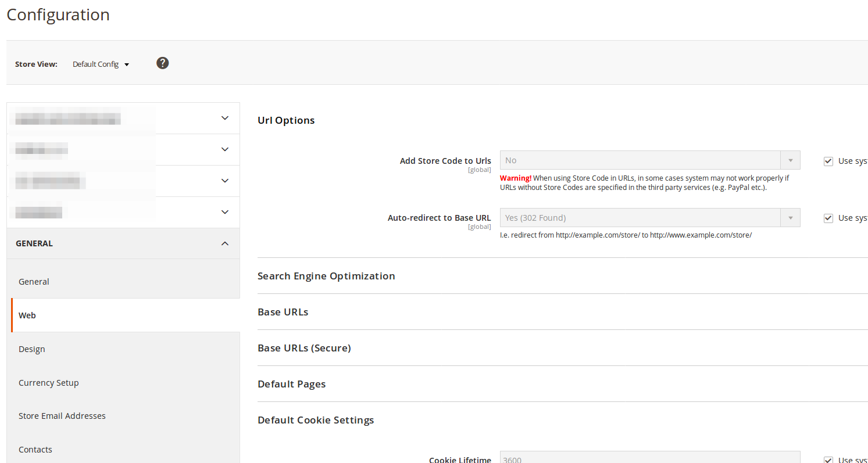The width and height of the screenshot is (868, 463).
Task: Open the Design configuration section
Action: coord(31,349)
